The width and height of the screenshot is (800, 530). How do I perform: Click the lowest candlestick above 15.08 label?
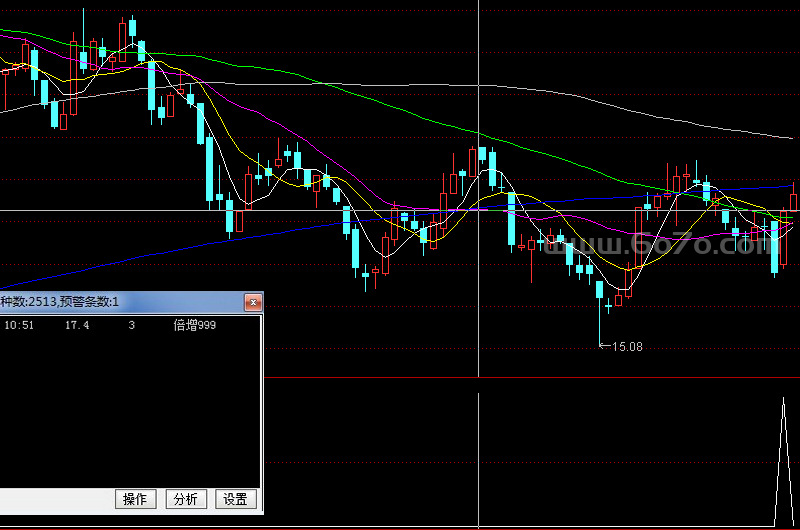[x=609, y=305]
